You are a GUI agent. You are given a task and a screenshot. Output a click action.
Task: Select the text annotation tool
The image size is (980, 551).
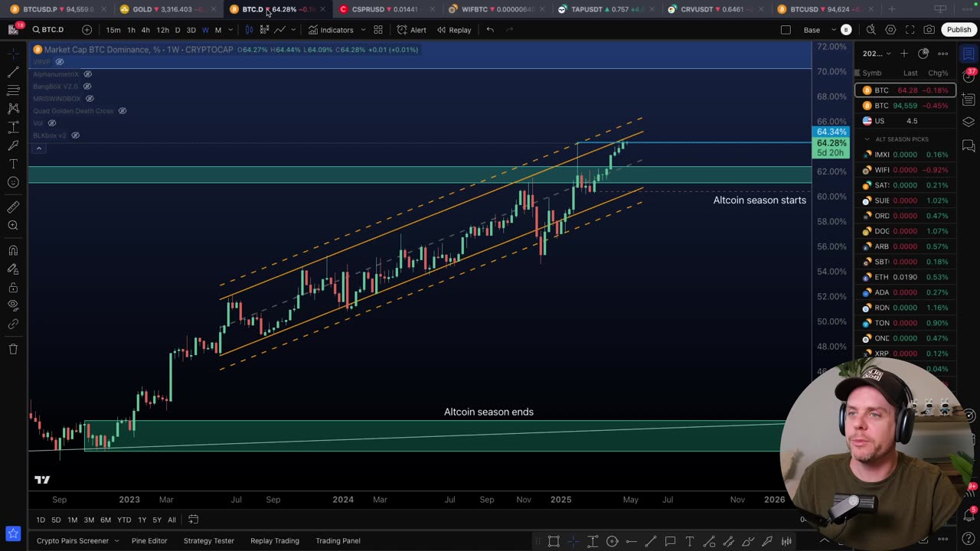coord(13,164)
